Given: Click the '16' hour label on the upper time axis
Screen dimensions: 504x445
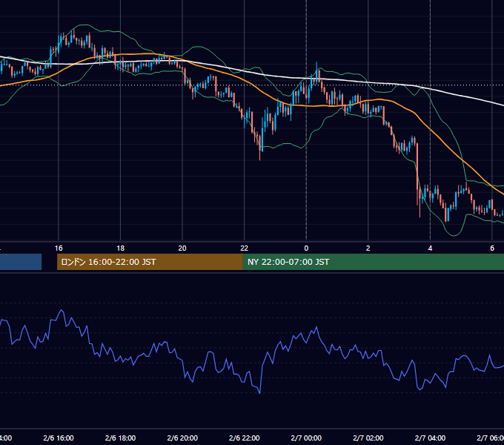Looking at the screenshot, I should pos(59,248).
